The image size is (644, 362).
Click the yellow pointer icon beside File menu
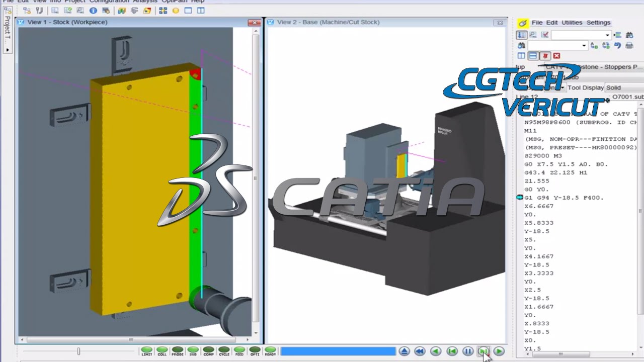(x=523, y=23)
